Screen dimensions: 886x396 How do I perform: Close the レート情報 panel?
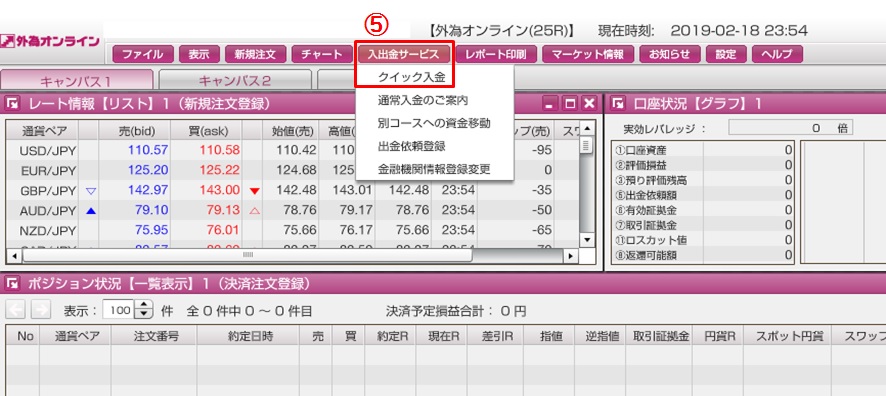click(x=589, y=103)
